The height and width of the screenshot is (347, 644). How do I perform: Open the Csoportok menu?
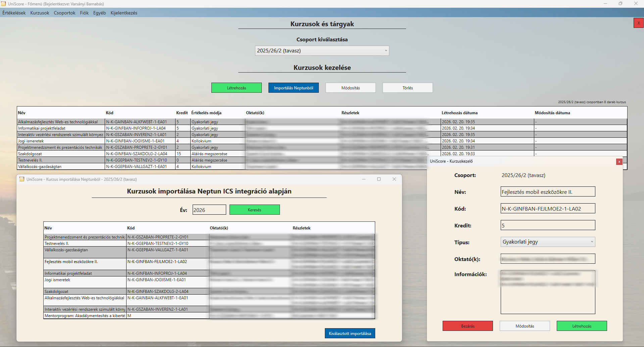64,13
